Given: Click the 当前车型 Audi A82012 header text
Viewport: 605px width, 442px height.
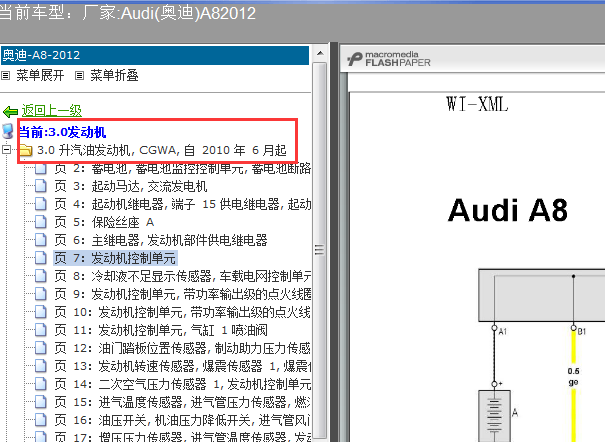Looking at the screenshot, I should [128, 13].
